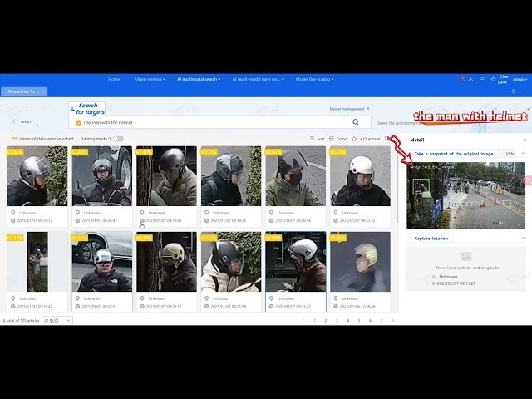Open masked rider thumbnail dated 08:56:54
Image resolution: width=532 pixels, height=399 pixels.
tap(296, 176)
